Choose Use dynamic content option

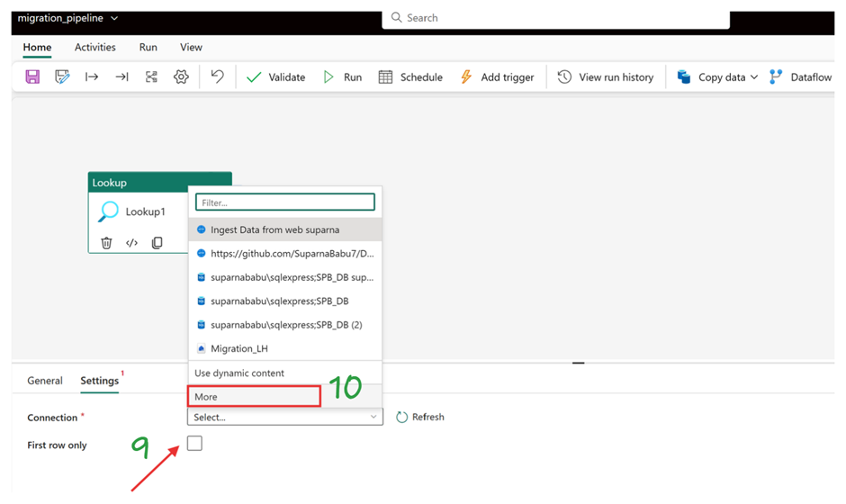tap(285, 373)
